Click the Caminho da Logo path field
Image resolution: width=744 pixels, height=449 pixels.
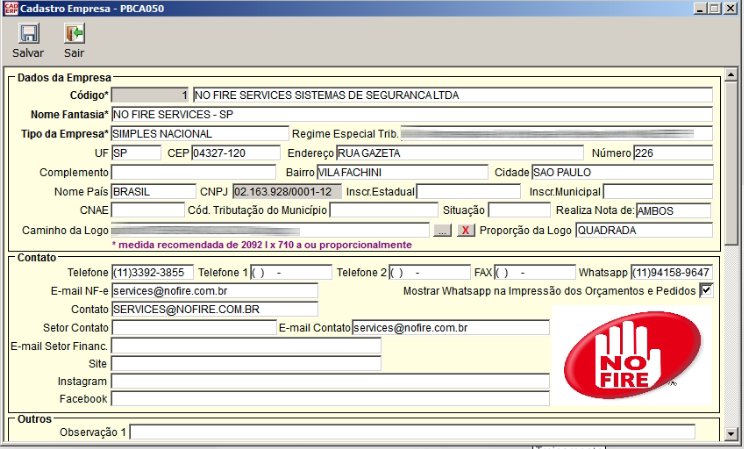(270, 230)
